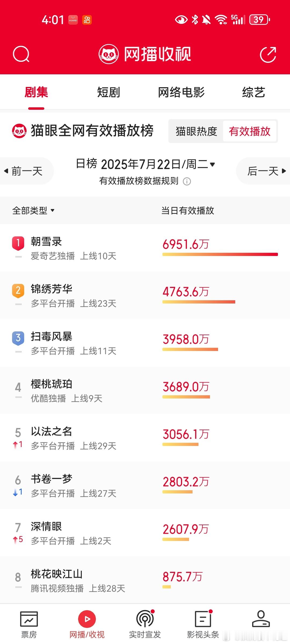The image size is (290, 644).
Task: Open the 票房 box office tab icon
Action: click(x=29, y=619)
